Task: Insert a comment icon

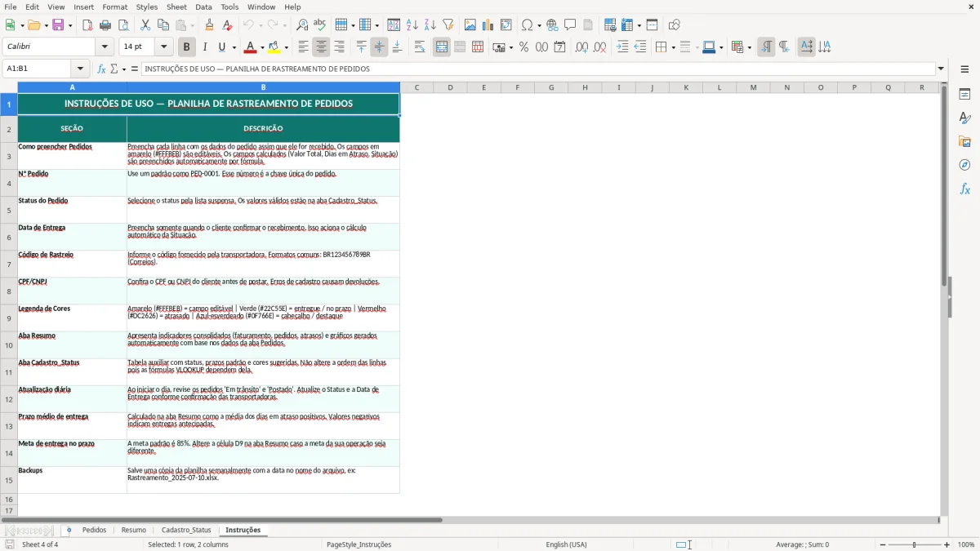Action: click(x=570, y=25)
